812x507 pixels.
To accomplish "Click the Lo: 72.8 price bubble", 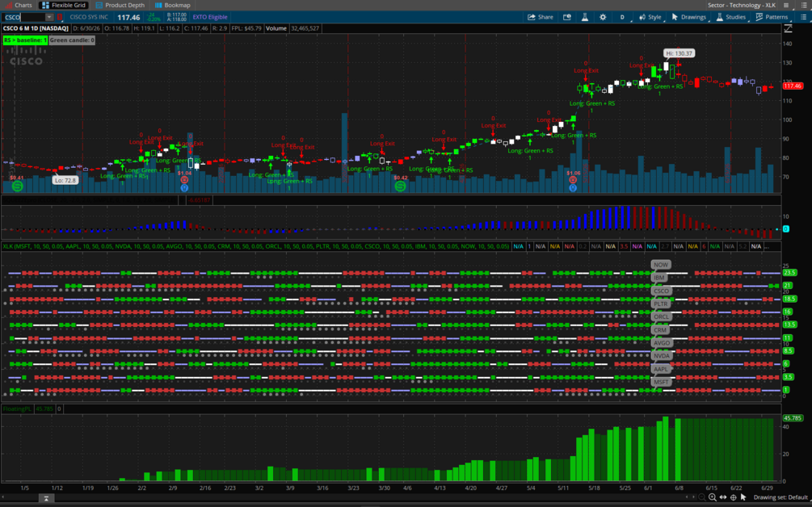I will tap(65, 180).
